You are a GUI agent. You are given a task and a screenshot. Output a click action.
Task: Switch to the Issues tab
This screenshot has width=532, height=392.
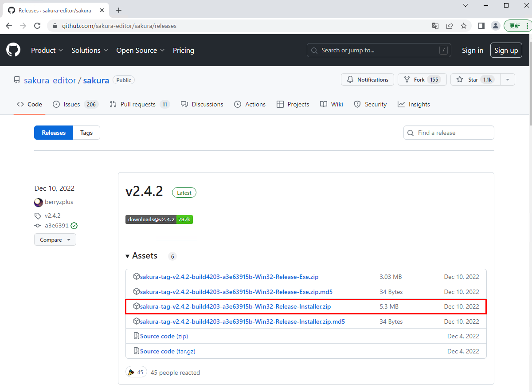coord(75,105)
